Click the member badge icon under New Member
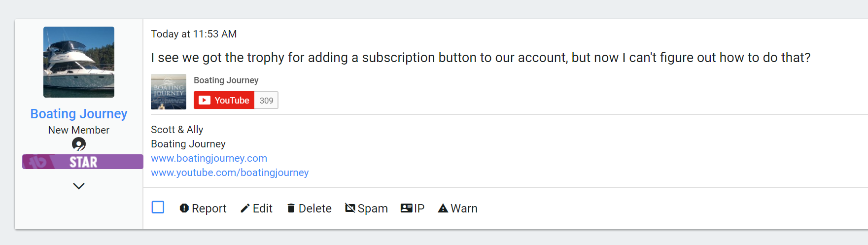 pyautogui.click(x=79, y=144)
